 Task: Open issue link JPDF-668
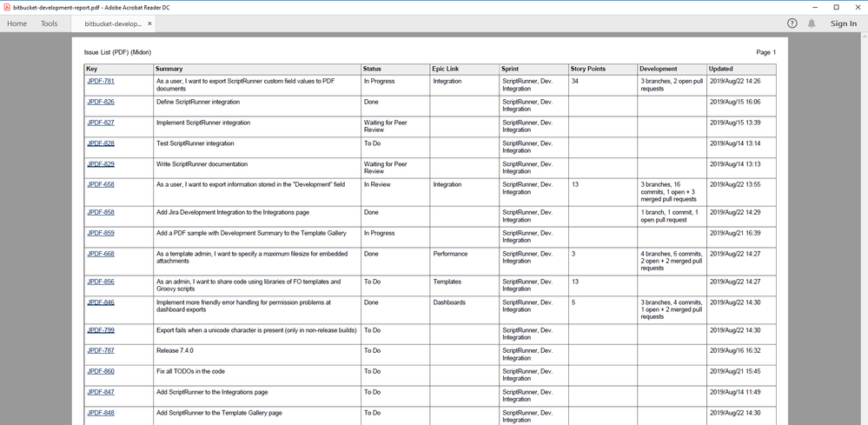coord(101,254)
